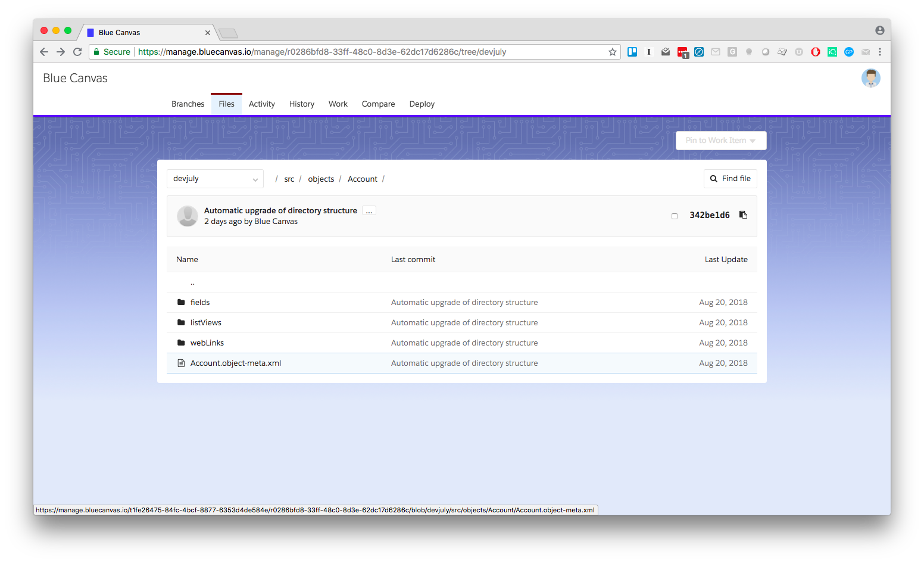
Task: Expand commit message with ellipsis button
Action: (369, 211)
